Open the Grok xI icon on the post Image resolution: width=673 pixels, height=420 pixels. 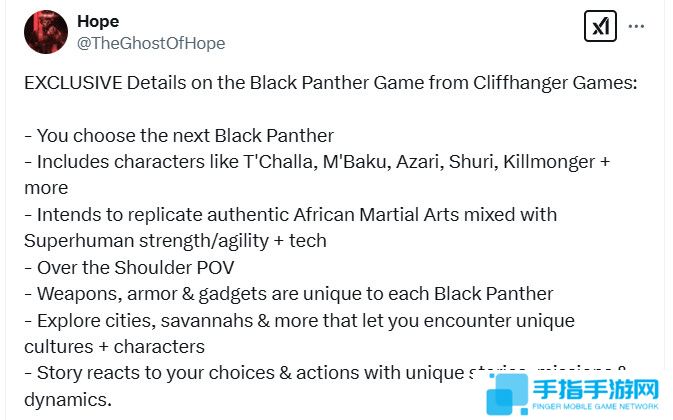[600, 27]
